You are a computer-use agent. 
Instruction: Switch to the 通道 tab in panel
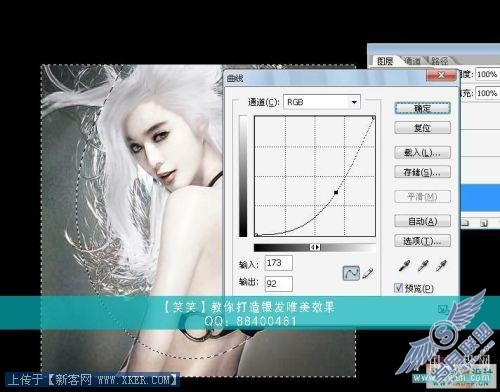coord(412,61)
